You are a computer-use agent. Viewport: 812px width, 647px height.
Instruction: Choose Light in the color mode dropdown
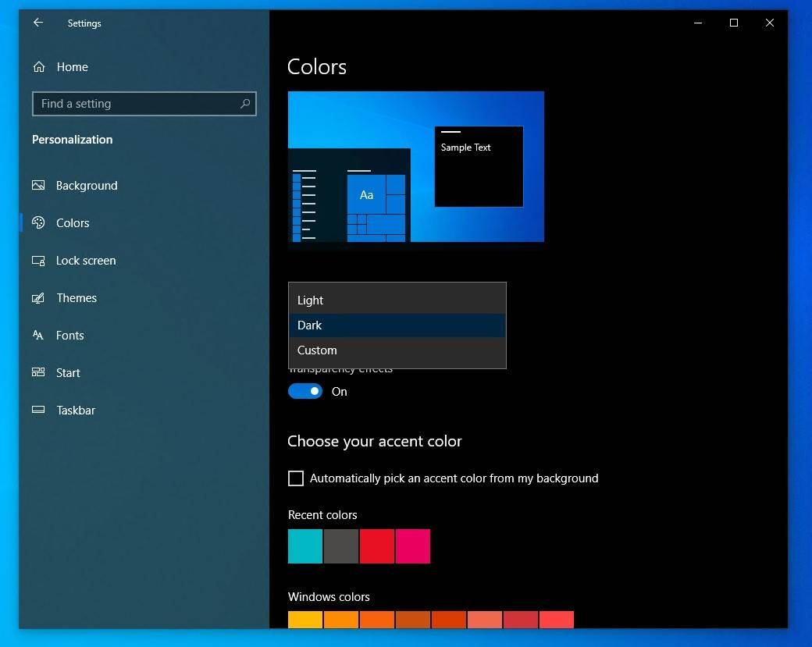pos(397,300)
